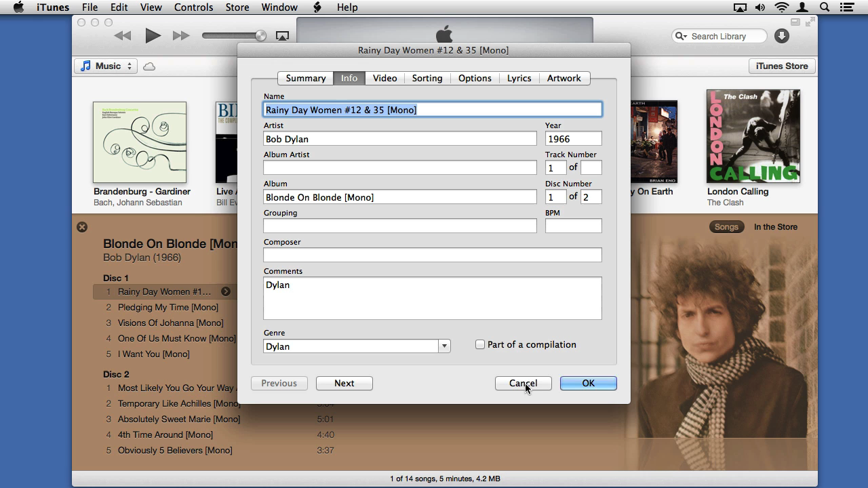Check Part of a compilation
Viewport: 868px width, 488px height.
click(480, 344)
